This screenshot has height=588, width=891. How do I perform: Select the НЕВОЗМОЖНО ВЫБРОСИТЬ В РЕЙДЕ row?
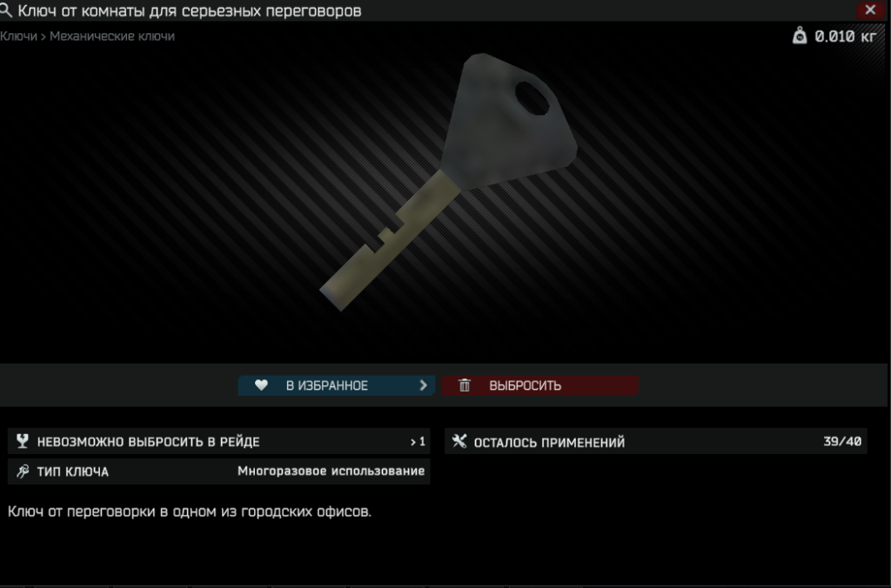click(x=218, y=441)
